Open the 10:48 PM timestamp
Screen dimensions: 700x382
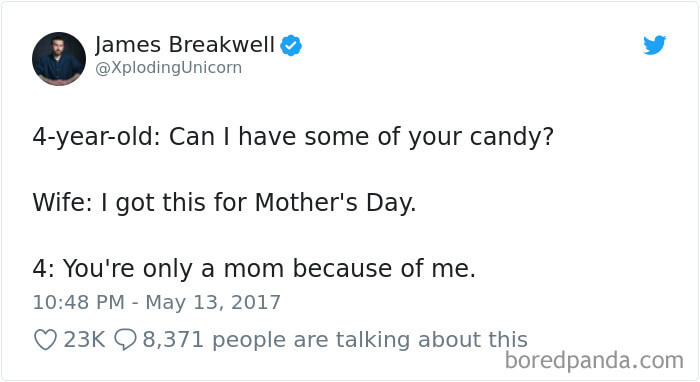point(79,303)
